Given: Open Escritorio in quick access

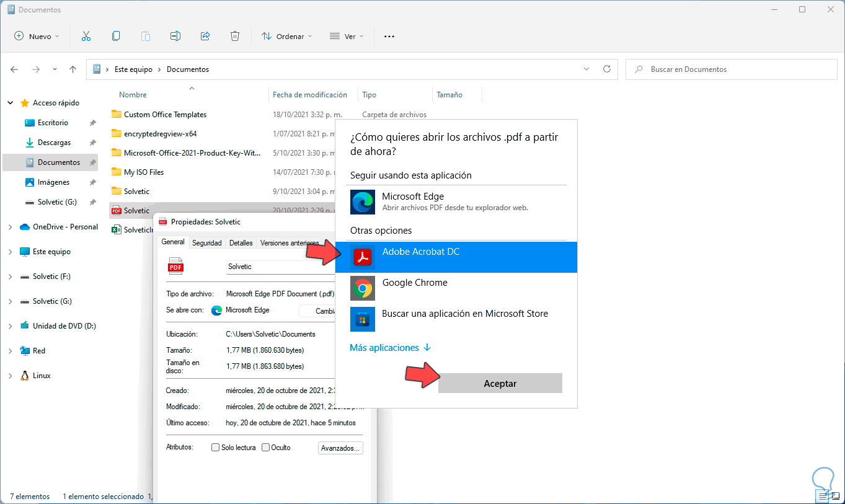Looking at the screenshot, I should coord(53,123).
